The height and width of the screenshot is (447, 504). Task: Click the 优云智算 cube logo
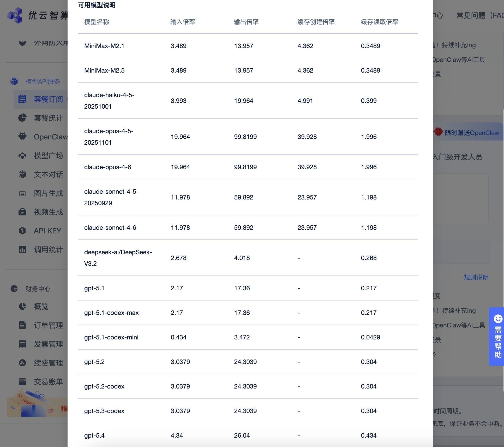(x=15, y=15)
